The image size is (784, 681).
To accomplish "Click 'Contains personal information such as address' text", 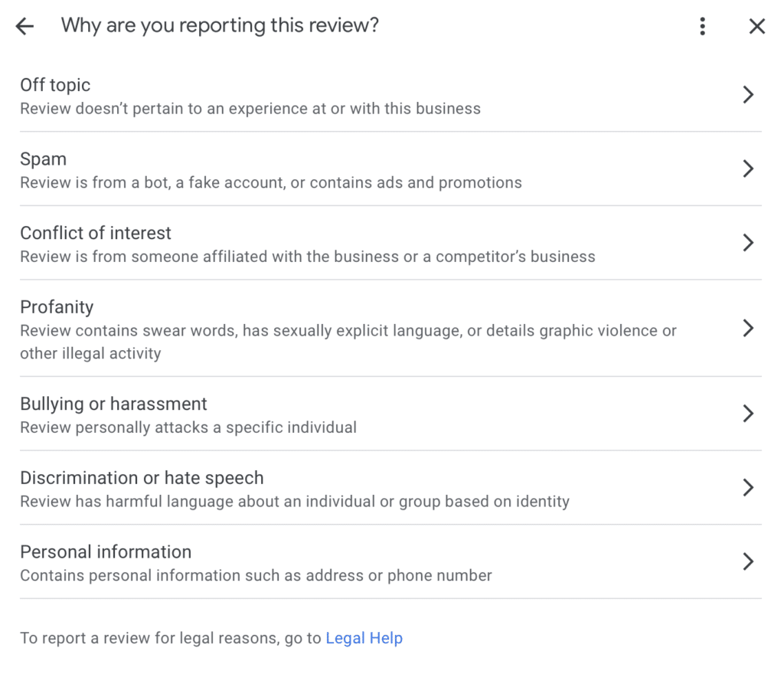I will [x=256, y=575].
